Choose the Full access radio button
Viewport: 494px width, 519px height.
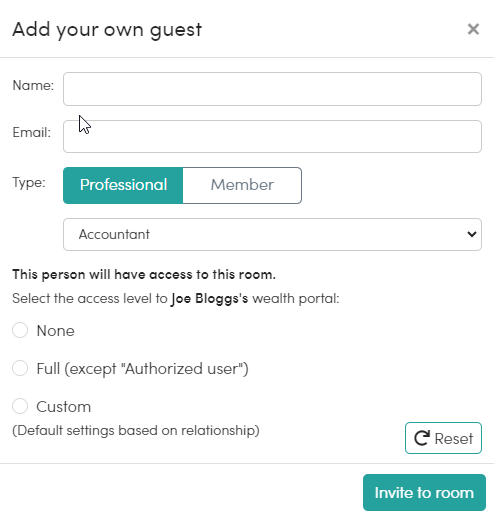coord(20,368)
